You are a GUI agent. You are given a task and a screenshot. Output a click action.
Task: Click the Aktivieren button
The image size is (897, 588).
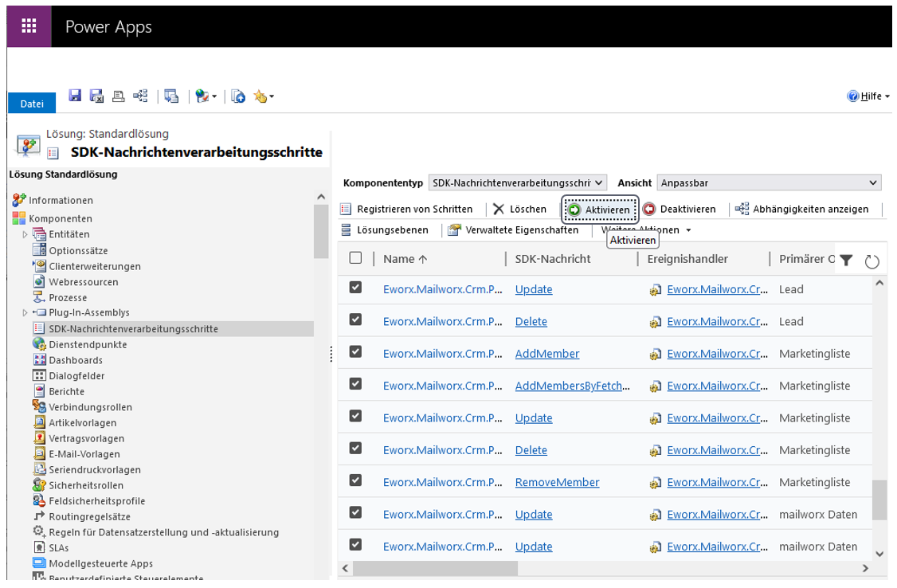coord(600,210)
